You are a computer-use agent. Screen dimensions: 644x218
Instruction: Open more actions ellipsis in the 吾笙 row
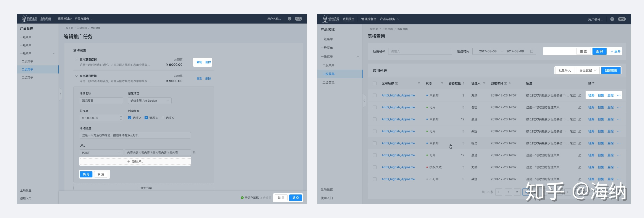(x=619, y=107)
